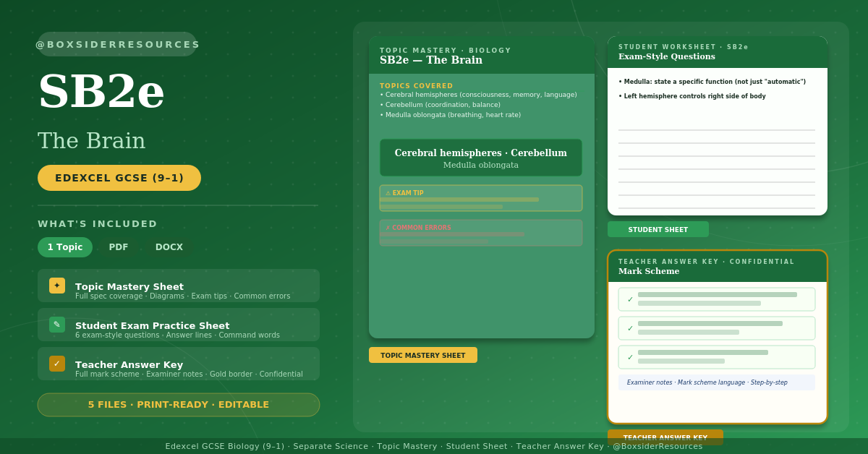Image resolution: width=868 pixels, height=454 pixels.
Task: Click the footer Edexcel GCSE Biology caption
Action: click(434, 446)
